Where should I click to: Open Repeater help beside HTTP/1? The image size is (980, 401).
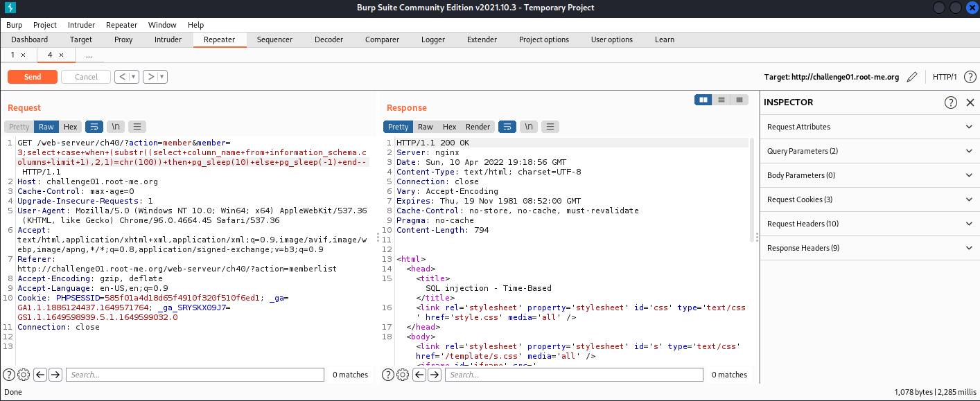[970, 77]
